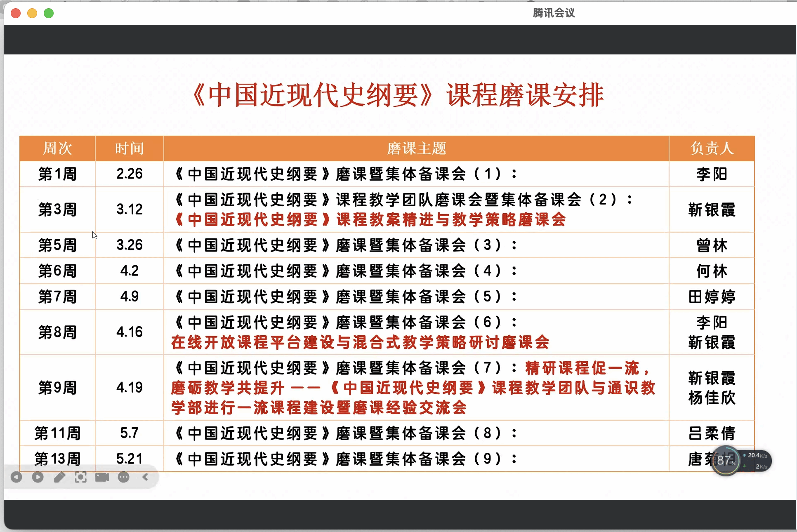Screen dimensions: 797x532
Task: Collapse the slideshow toolbar with chevron
Action: click(x=145, y=477)
